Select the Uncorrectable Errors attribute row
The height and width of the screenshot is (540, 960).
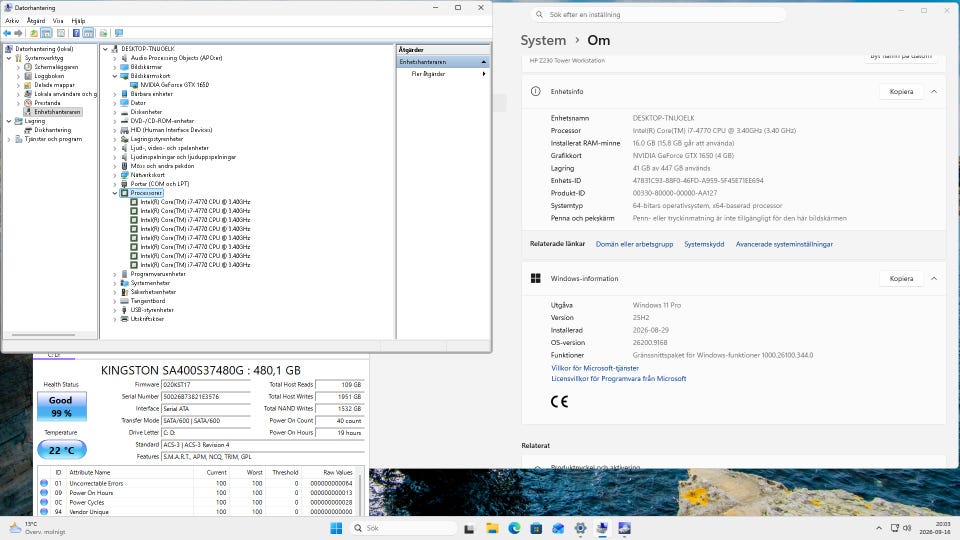196,484
